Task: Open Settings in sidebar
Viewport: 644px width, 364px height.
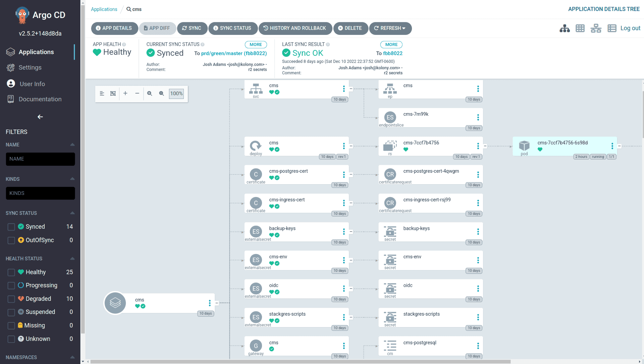Action: click(x=30, y=67)
